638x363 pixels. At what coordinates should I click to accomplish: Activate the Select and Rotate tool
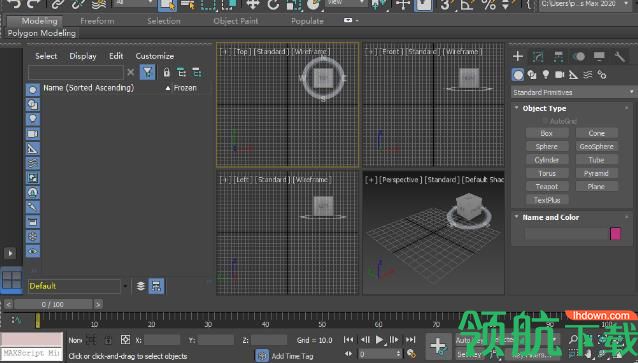click(273, 4)
